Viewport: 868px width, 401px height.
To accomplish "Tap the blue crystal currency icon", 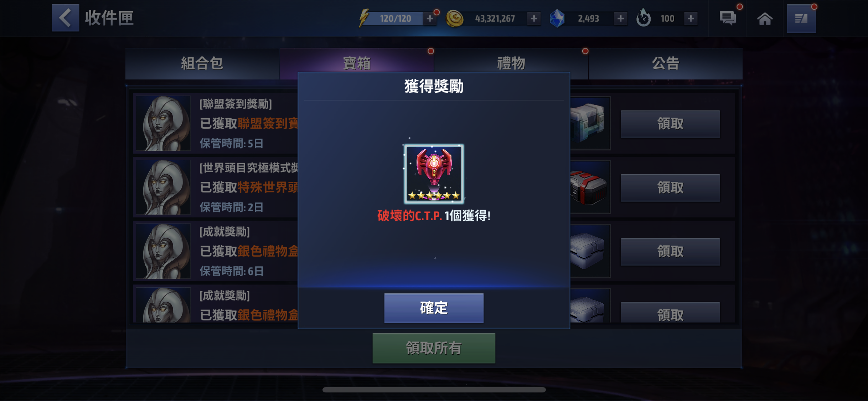I will 557,19.
